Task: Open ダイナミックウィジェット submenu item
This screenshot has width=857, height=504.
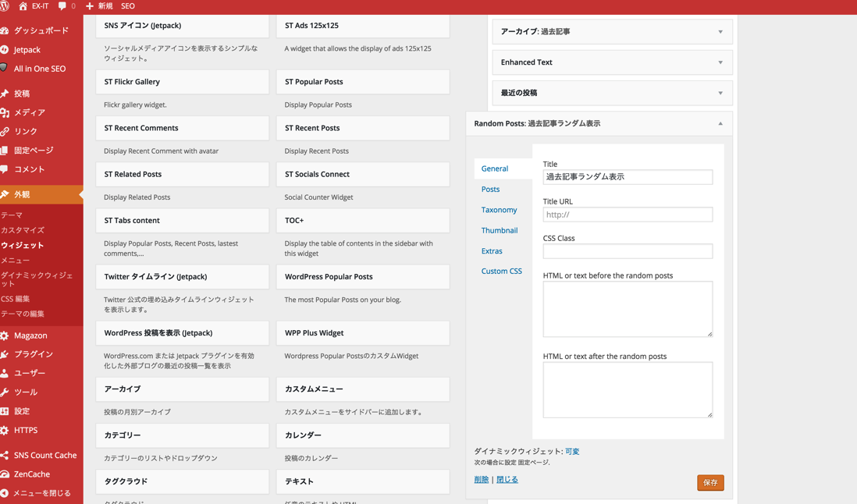Action: (x=37, y=279)
